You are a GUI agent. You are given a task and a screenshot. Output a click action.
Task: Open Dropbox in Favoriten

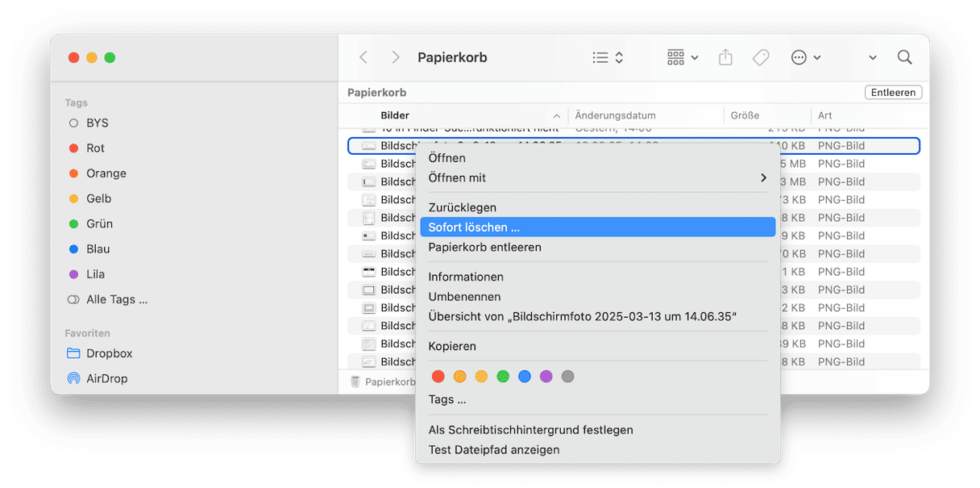pos(100,353)
